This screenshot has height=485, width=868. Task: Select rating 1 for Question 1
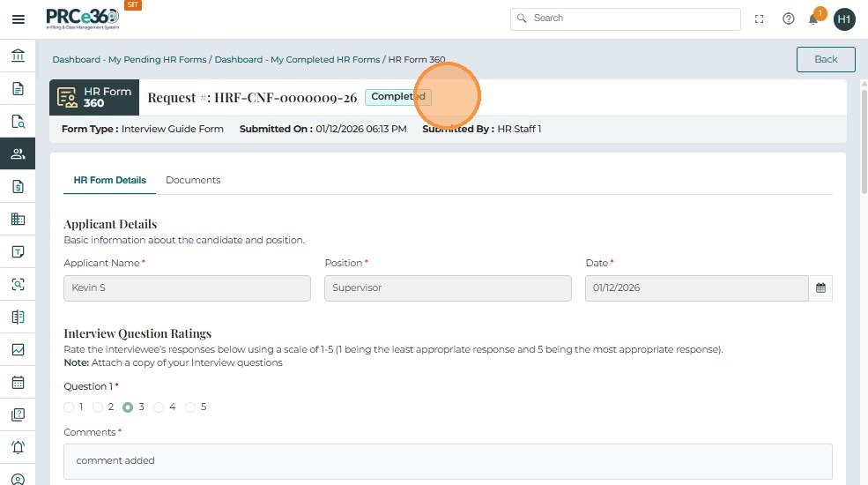coord(69,407)
